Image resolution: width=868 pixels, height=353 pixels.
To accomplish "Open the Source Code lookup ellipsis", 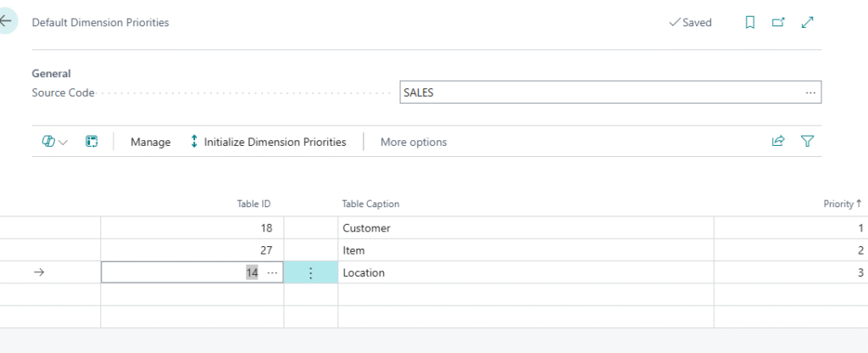I will (x=810, y=92).
